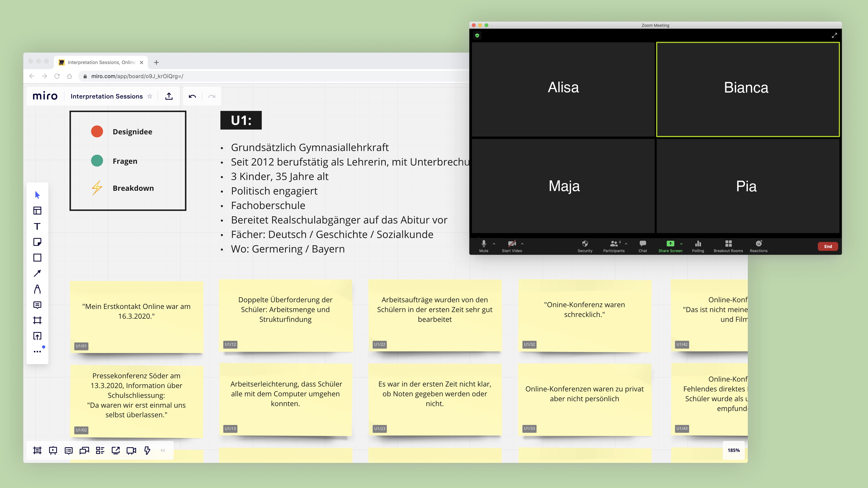Click Share Screen in Zoom
This screenshot has height=488, width=868.
point(670,246)
